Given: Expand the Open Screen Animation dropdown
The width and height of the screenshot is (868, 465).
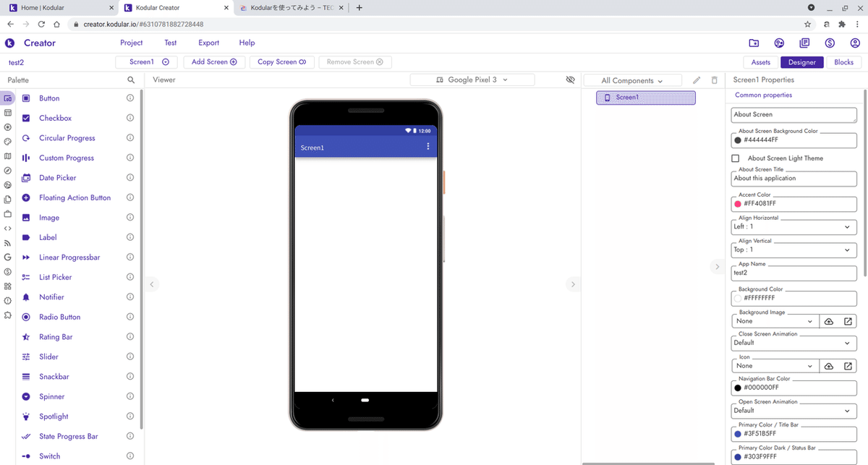Looking at the screenshot, I should point(794,411).
